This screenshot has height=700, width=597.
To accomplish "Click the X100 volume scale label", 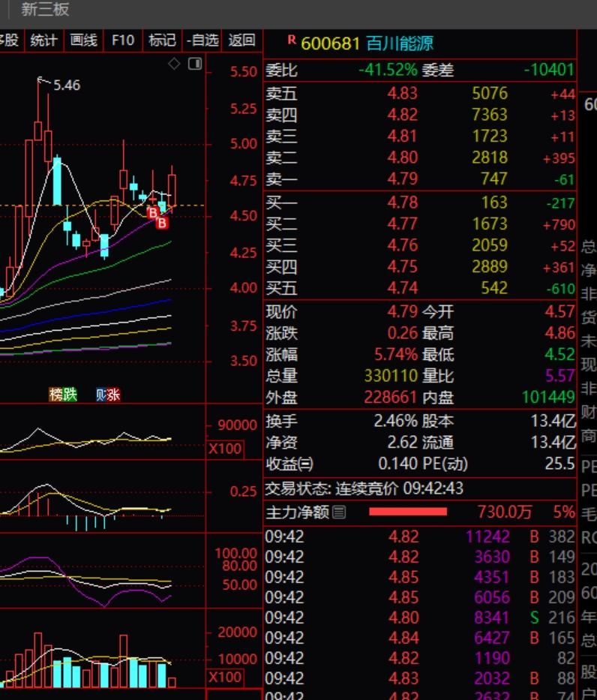I will pyautogui.click(x=225, y=449).
